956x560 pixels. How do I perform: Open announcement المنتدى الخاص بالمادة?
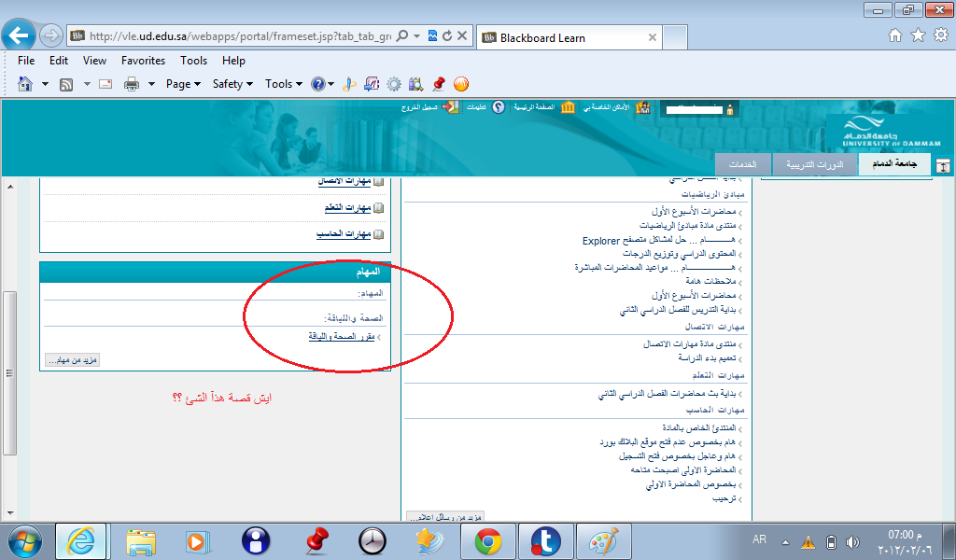tap(699, 427)
